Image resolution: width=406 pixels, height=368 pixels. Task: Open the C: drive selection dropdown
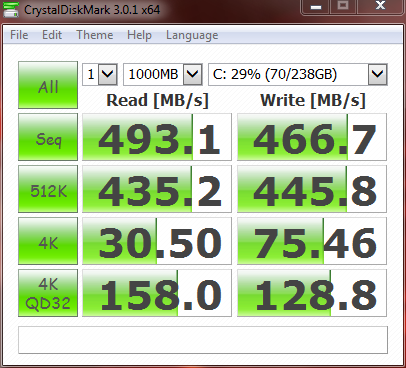click(x=298, y=74)
